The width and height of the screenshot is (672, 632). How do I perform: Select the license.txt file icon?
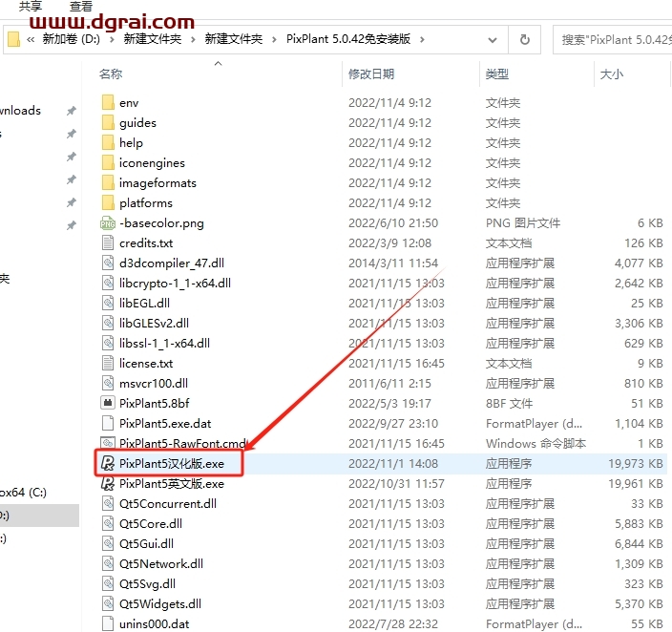[x=108, y=363]
